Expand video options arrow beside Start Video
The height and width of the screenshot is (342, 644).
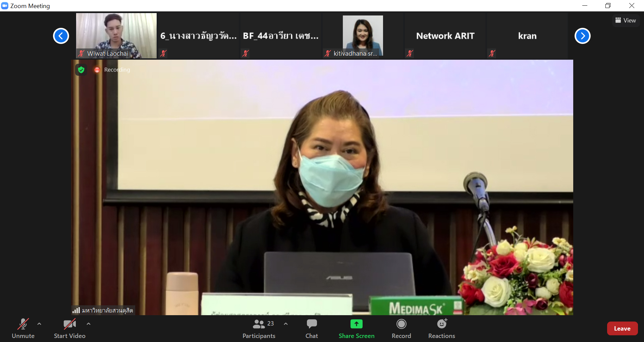pyautogui.click(x=89, y=324)
